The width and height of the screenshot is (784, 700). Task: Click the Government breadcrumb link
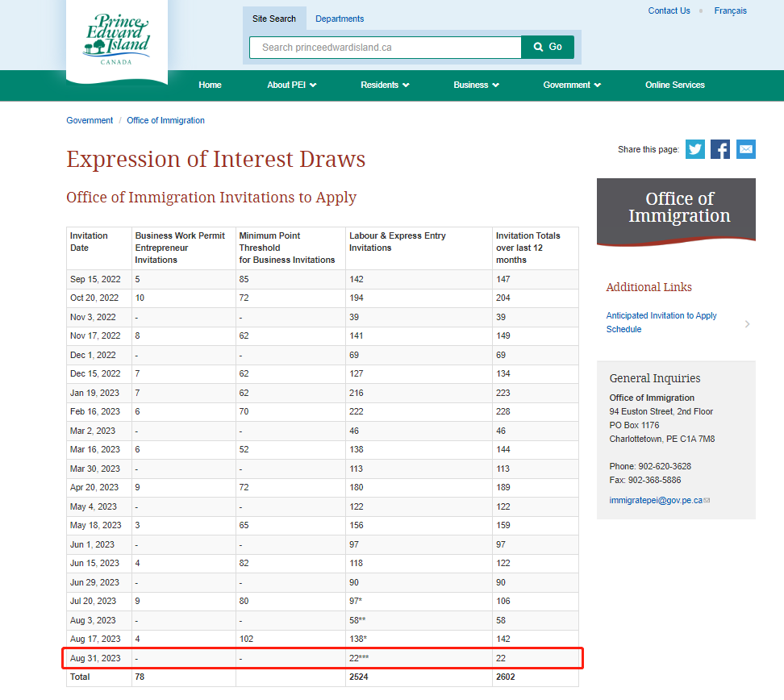pyautogui.click(x=90, y=120)
